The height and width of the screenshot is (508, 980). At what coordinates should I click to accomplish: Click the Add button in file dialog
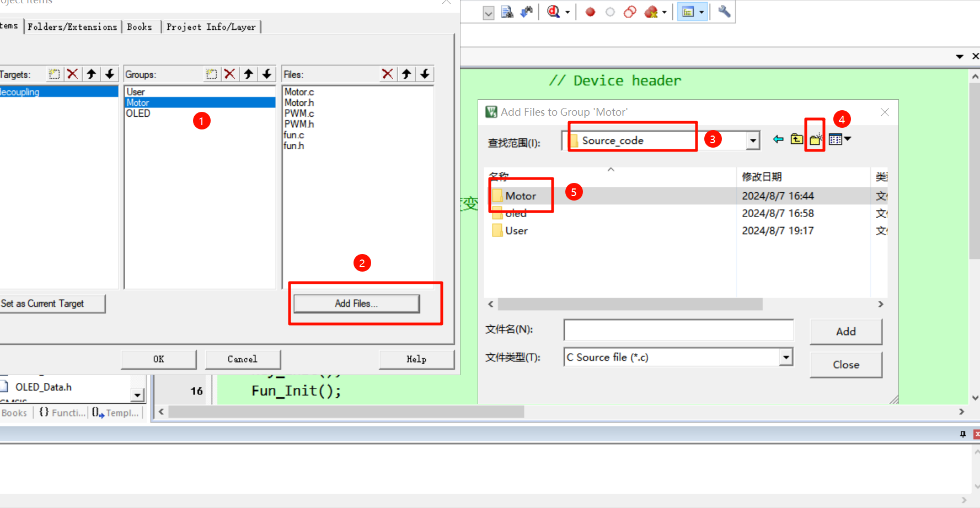click(x=846, y=332)
